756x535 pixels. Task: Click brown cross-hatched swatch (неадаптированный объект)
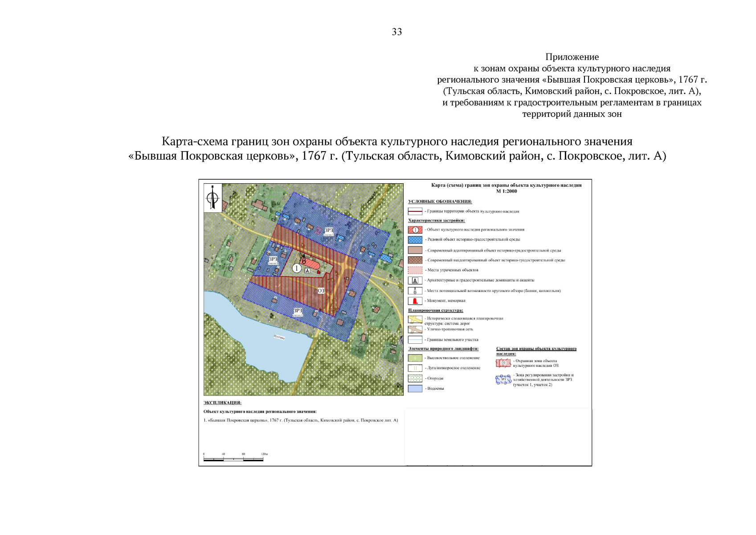[x=415, y=260]
